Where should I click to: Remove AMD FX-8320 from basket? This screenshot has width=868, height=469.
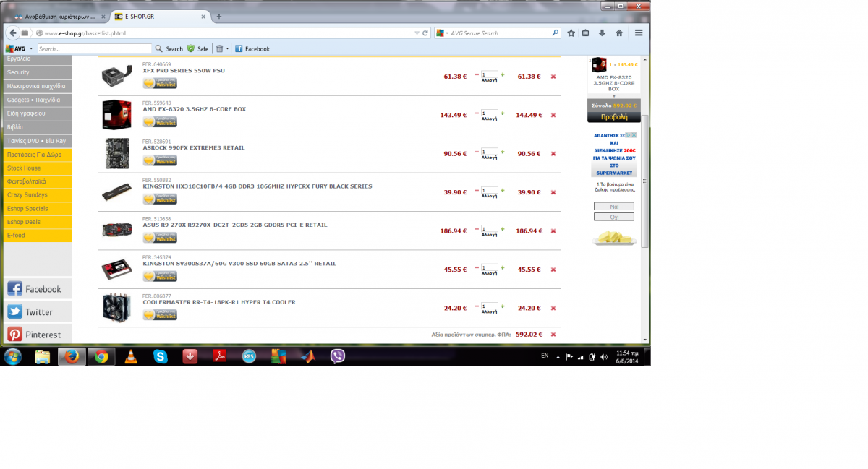tap(553, 115)
